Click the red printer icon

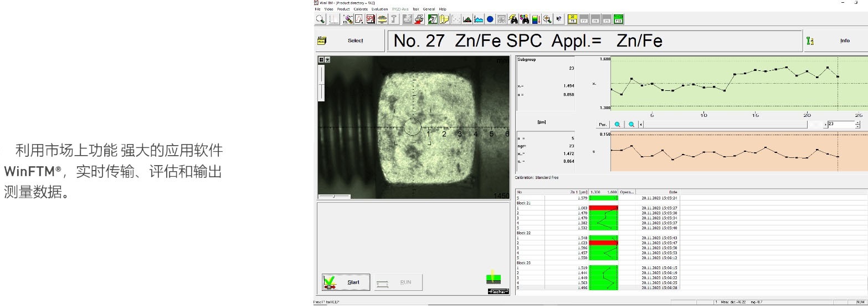419,19
